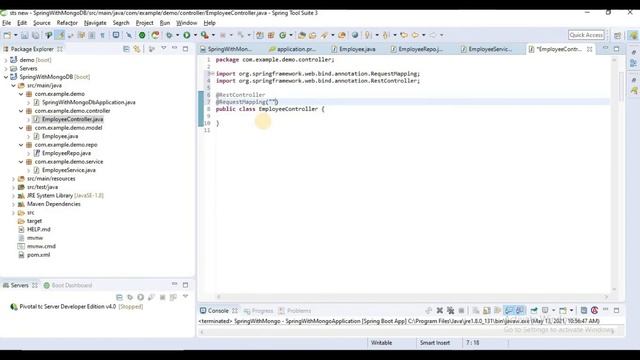640x360 pixels.
Task: Click the green Relaunch icon in toolbar
Action: (x=156, y=35)
